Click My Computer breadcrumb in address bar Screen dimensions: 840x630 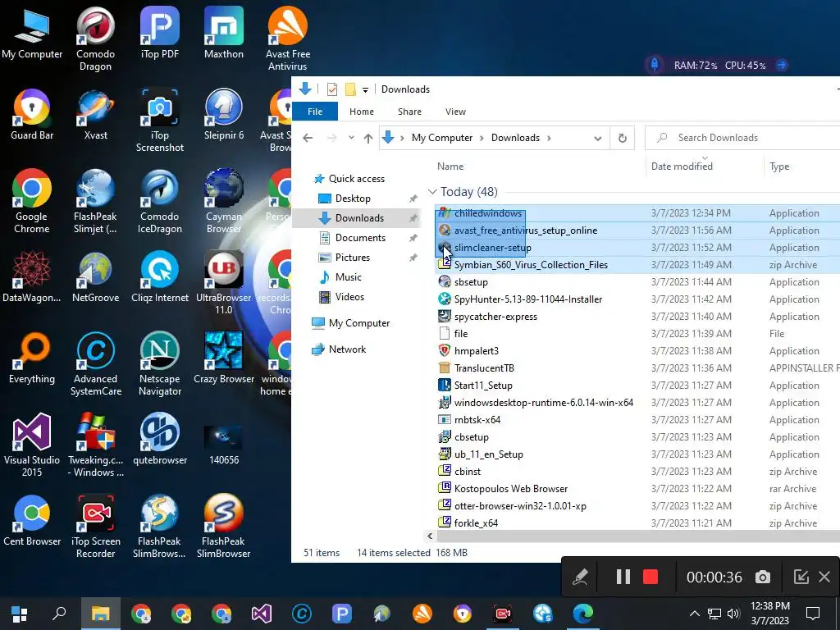pos(442,138)
